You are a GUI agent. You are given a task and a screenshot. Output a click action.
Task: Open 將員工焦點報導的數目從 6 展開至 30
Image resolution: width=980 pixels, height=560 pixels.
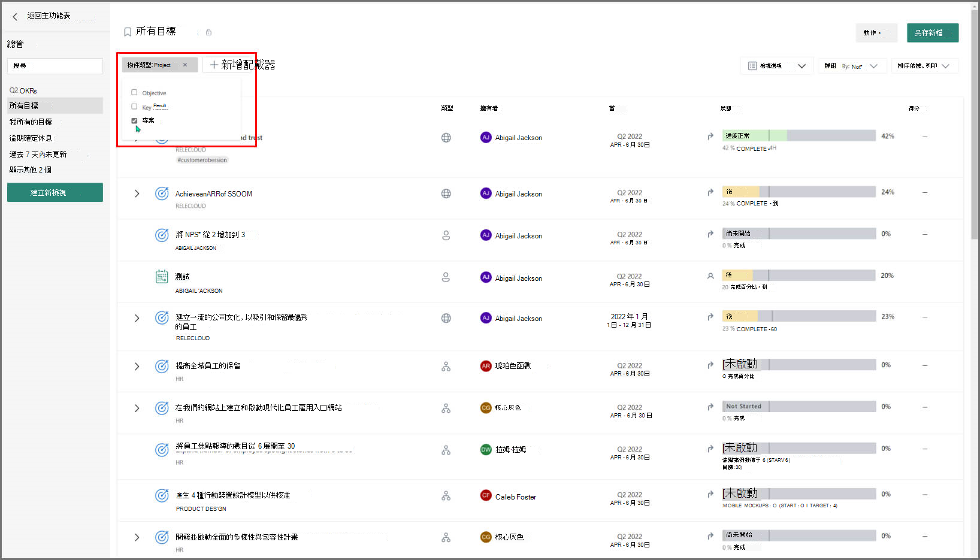(235, 446)
